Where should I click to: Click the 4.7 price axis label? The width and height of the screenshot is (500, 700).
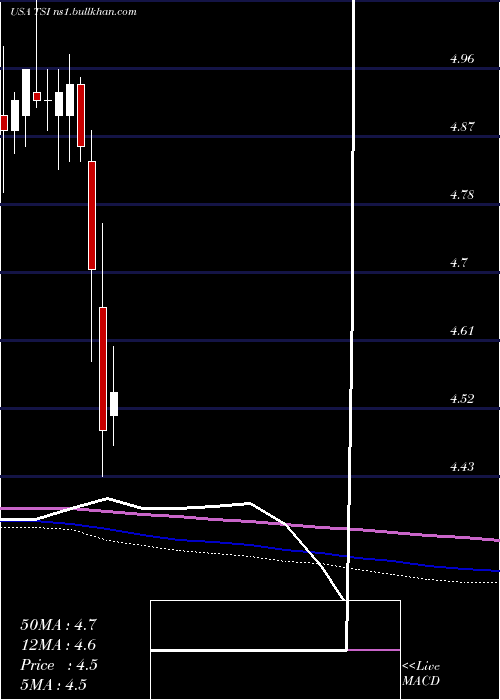[x=458, y=263]
